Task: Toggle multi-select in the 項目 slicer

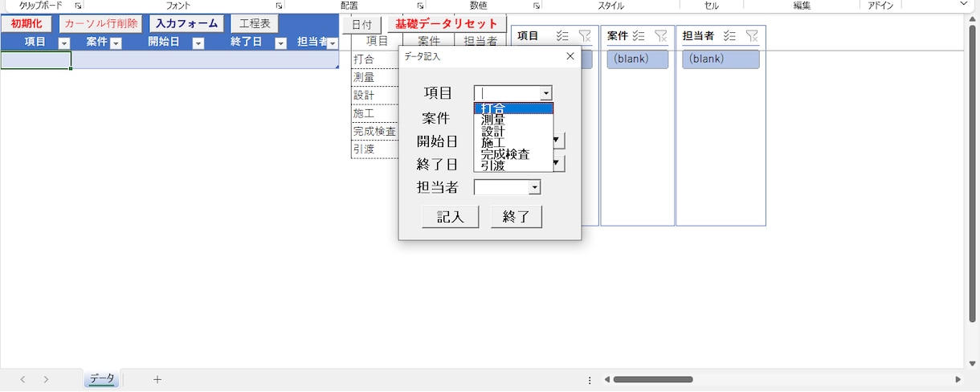Action: pos(562,35)
